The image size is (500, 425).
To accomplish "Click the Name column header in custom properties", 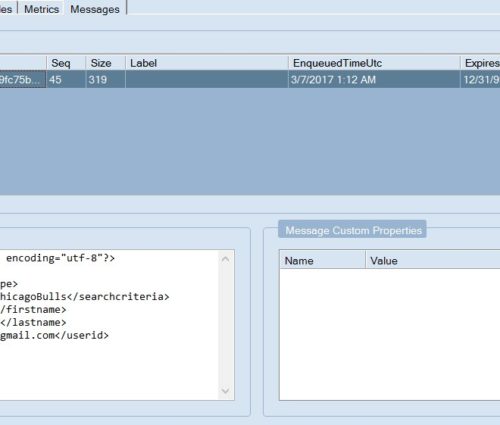I will [322, 261].
